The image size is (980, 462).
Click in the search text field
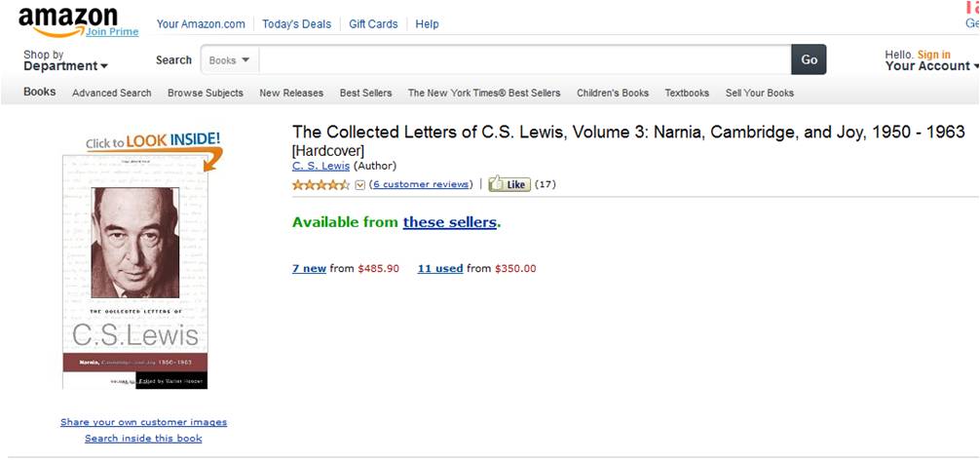[x=524, y=60]
